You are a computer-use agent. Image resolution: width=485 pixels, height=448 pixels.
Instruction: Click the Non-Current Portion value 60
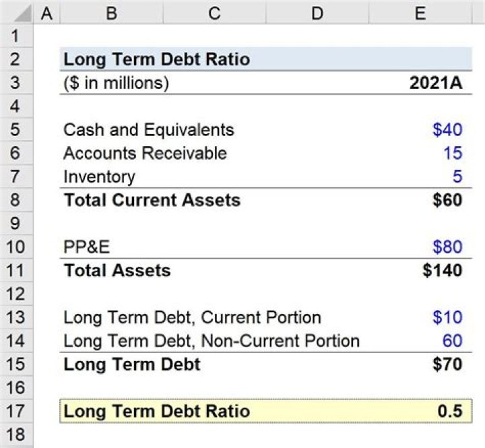click(x=452, y=340)
